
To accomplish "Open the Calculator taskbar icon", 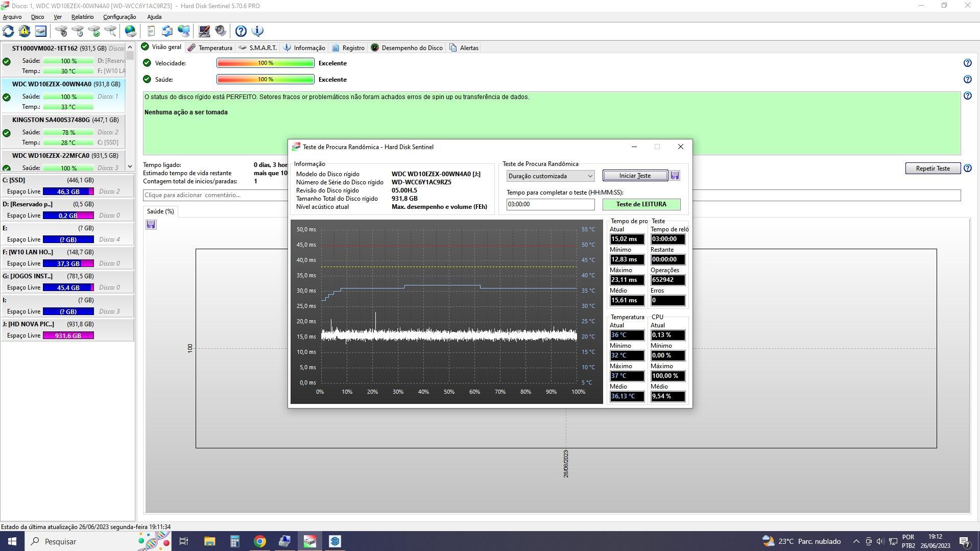I will coord(234,541).
